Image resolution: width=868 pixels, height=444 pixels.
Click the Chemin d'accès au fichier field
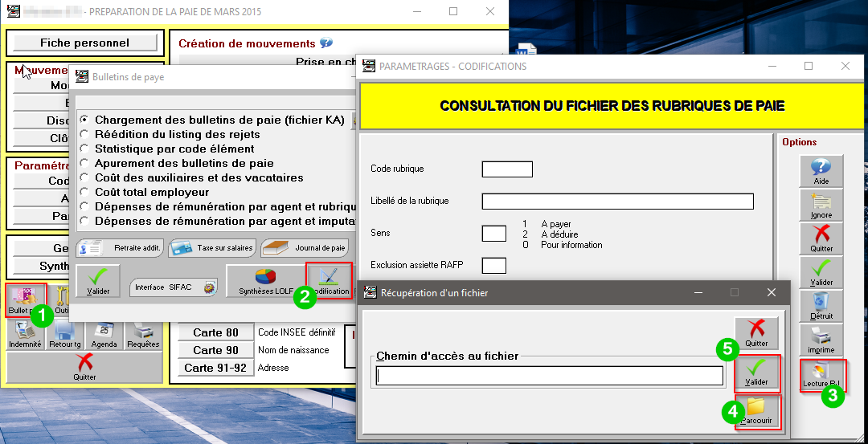coord(550,376)
